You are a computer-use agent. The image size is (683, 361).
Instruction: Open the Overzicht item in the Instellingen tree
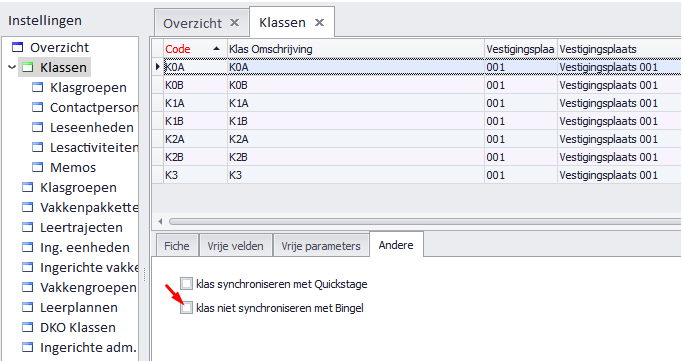tap(59, 47)
